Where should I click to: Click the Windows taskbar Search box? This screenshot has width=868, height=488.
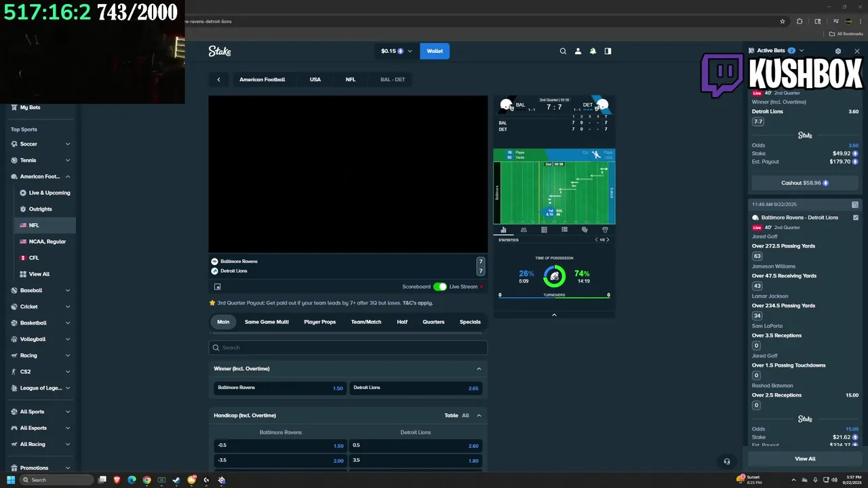pyautogui.click(x=55, y=480)
